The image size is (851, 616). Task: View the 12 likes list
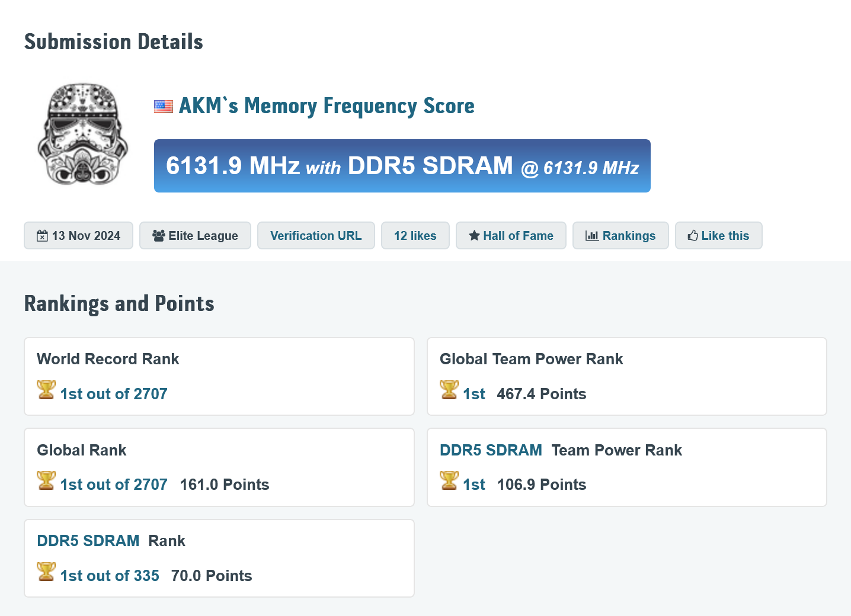415,236
